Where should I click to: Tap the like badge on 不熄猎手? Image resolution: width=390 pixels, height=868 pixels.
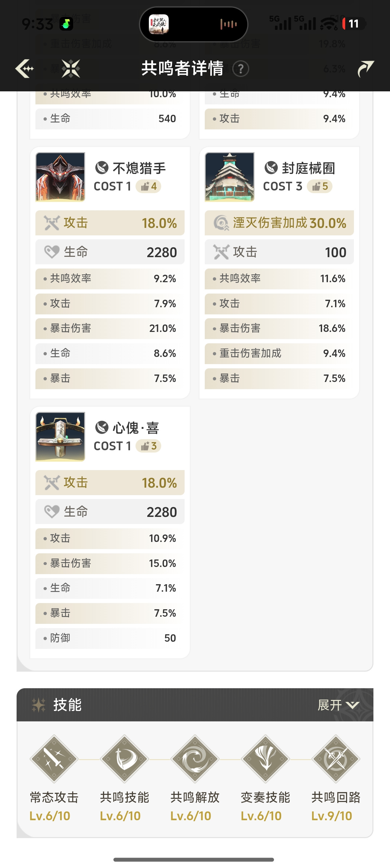pos(149,186)
